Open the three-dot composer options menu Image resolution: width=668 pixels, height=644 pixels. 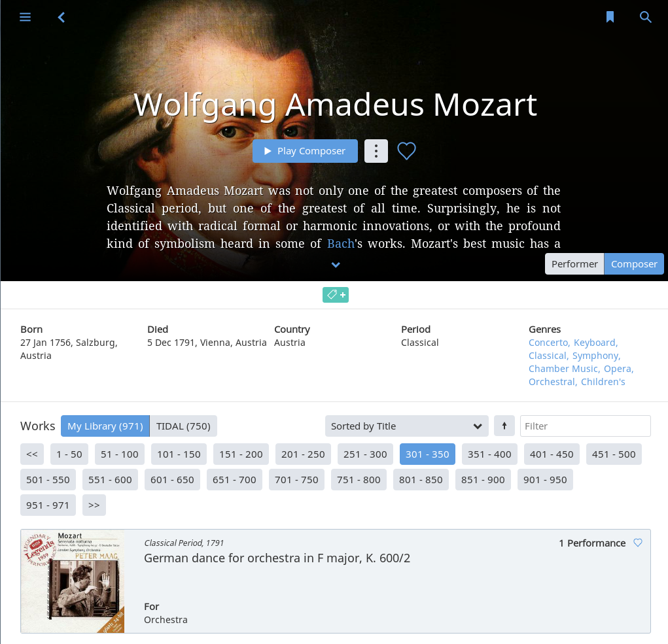click(376, 151)
